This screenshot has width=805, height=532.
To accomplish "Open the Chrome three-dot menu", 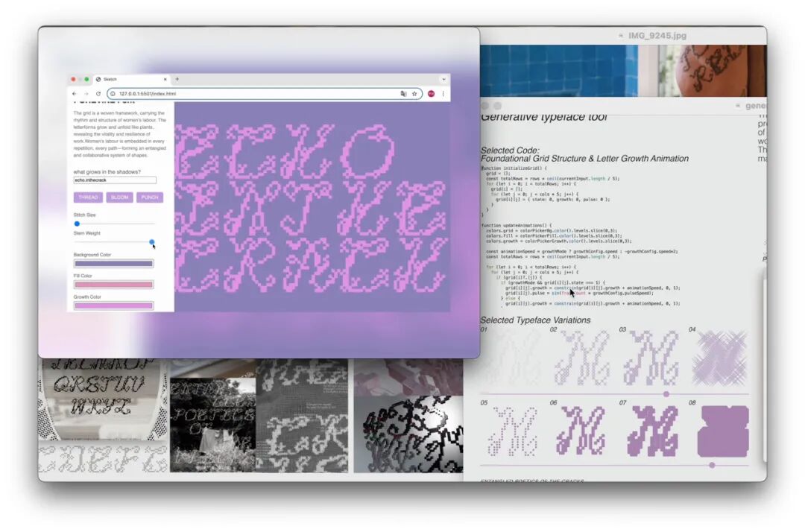I will (x=443, y=94).
